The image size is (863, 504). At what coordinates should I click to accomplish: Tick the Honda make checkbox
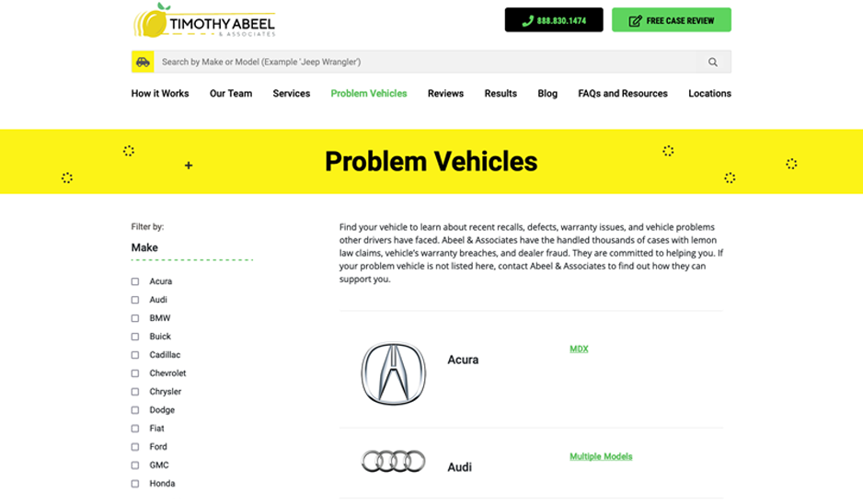click(135, 484)
